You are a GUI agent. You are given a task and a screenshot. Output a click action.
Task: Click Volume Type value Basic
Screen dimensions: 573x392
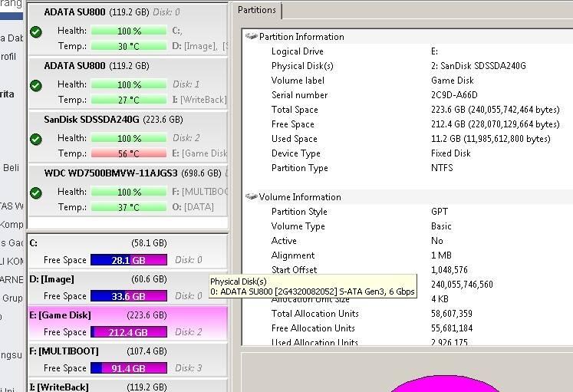coord(441,226)
